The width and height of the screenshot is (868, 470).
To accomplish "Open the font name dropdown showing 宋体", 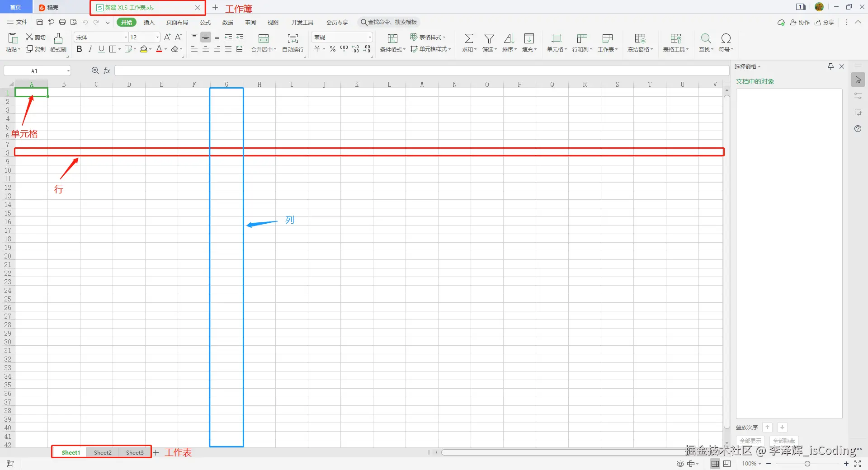I will (x=126, y=37).
